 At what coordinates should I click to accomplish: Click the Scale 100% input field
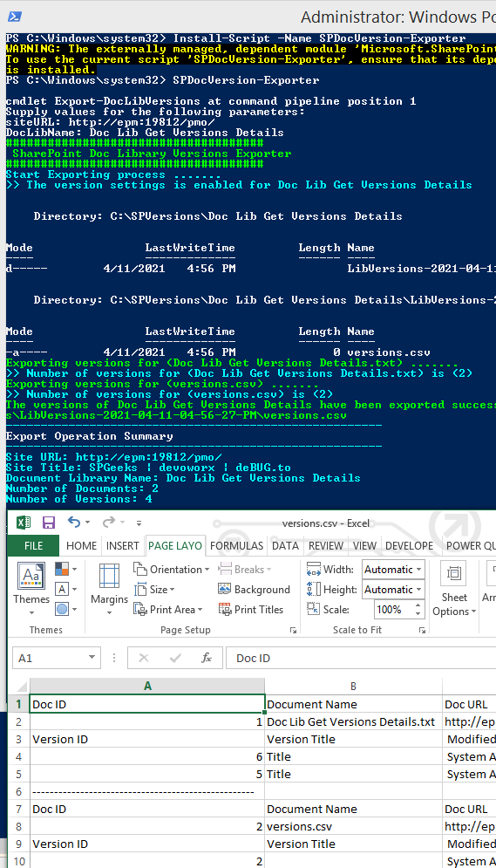pyautogui.click(x=392, y=610)
